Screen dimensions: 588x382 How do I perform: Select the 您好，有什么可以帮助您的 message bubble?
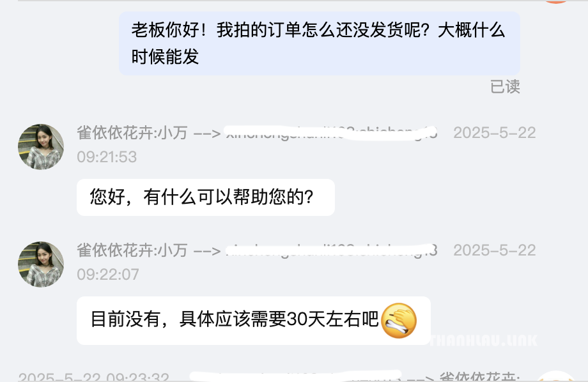coord(206,197)
